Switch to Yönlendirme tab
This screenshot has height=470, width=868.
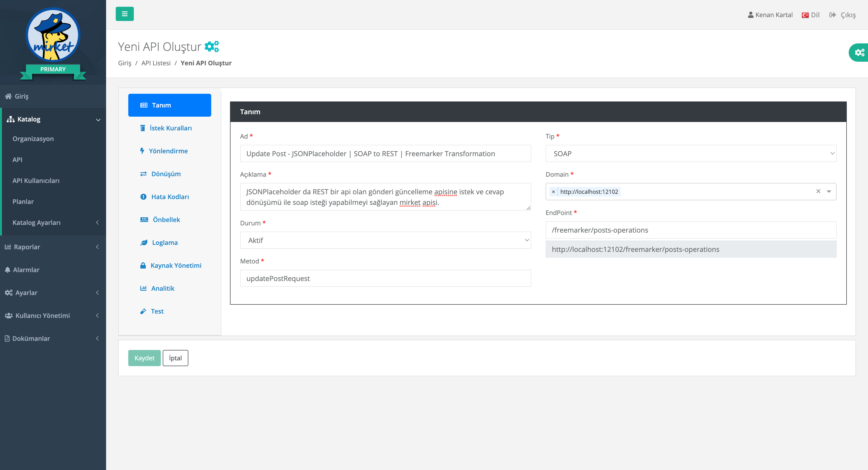pyautogui.click(x=170, y=151)
